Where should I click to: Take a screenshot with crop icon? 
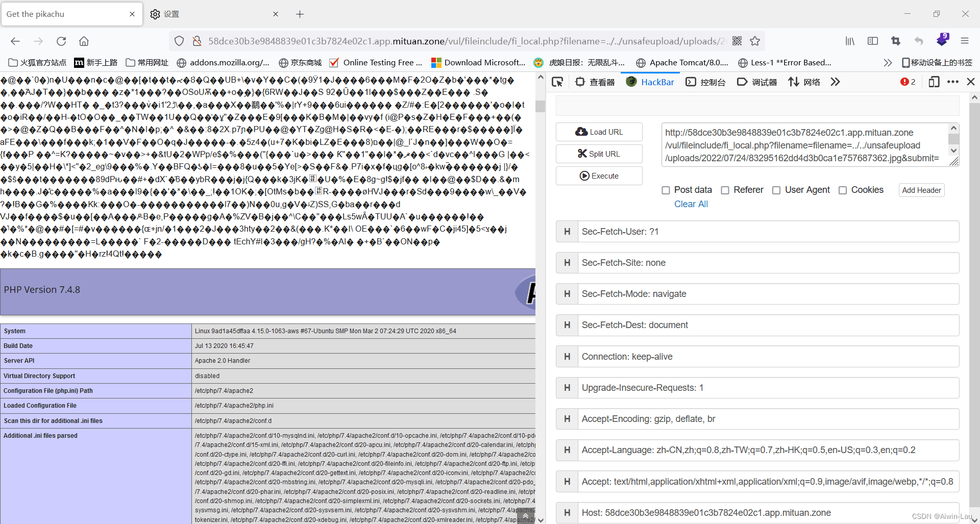[x=896, y=41]
